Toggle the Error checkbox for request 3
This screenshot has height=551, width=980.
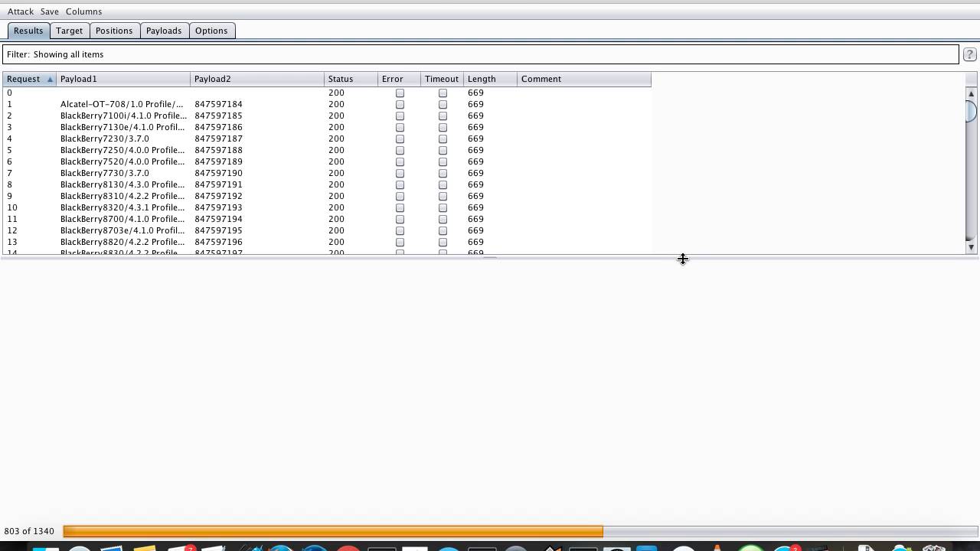pyautogui.click(x=400, y=127)
